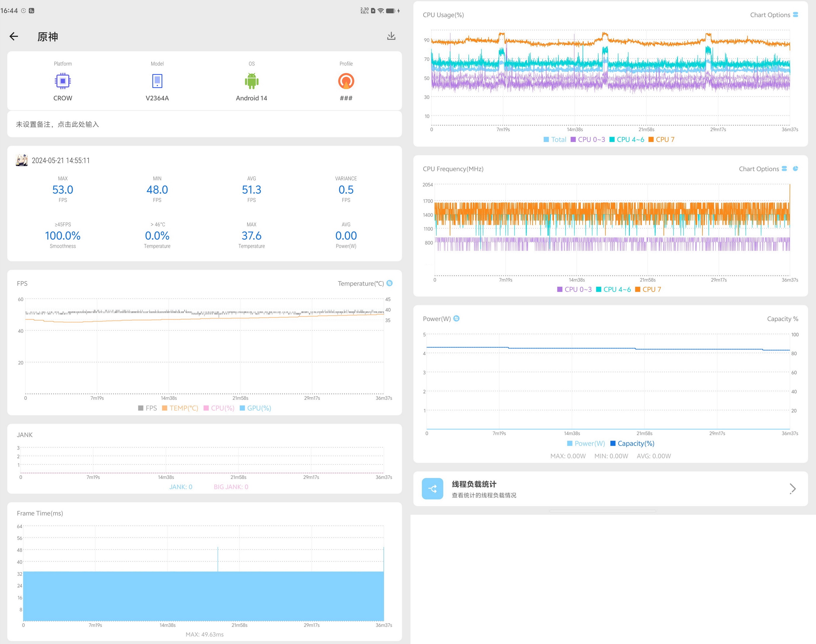Click the V2364A model phone icon
The height and width of the screenshot is (644, 816).
(157, 81)
